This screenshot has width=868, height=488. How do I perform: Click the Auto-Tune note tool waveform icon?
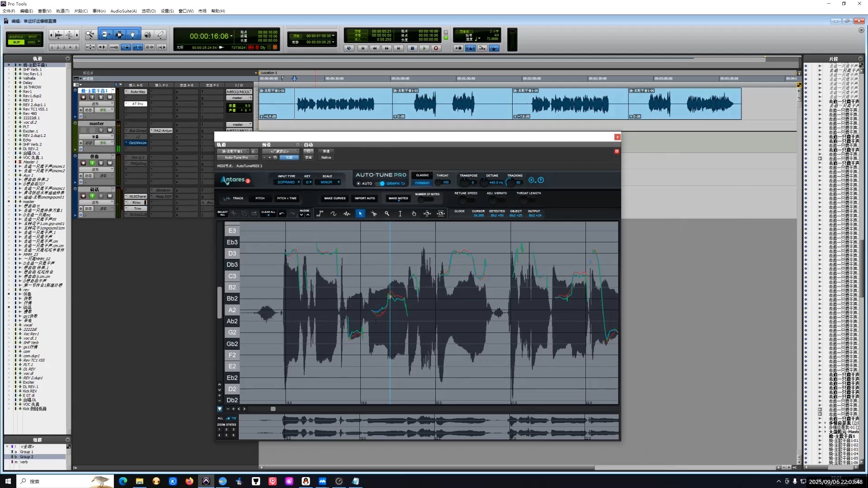pos(347,214)
